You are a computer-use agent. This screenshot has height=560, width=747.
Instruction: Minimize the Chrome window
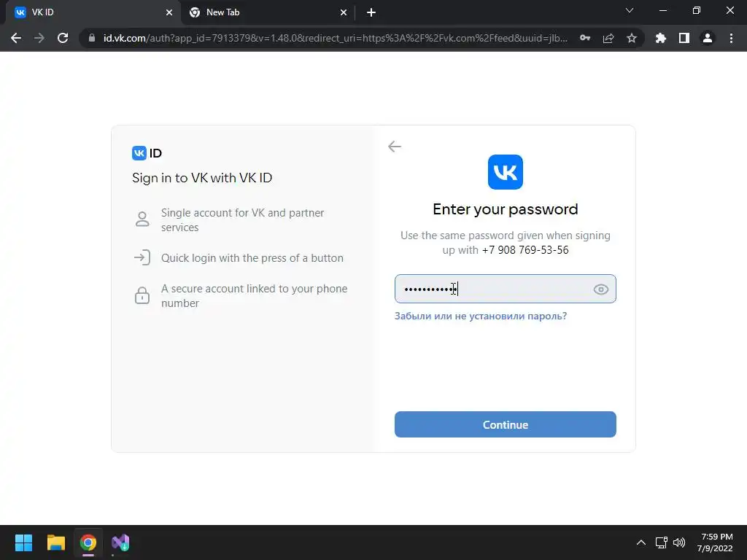click(662, 10)
